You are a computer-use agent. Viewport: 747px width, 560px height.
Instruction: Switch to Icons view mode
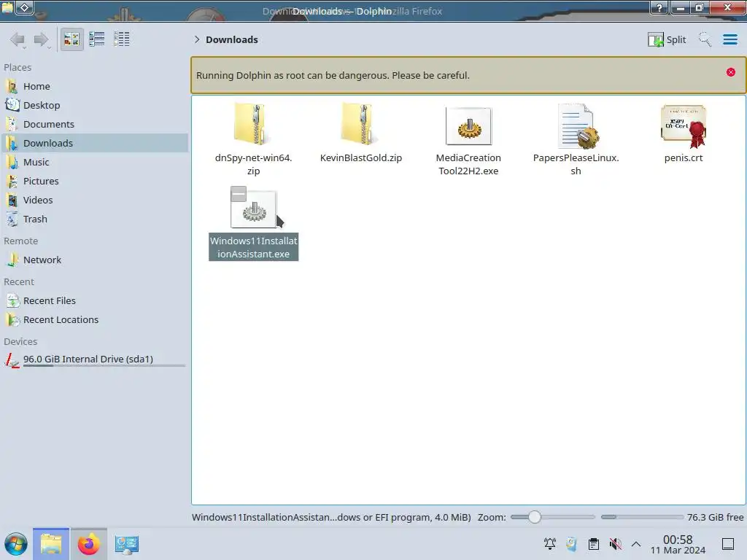click(x=72, y=39)
